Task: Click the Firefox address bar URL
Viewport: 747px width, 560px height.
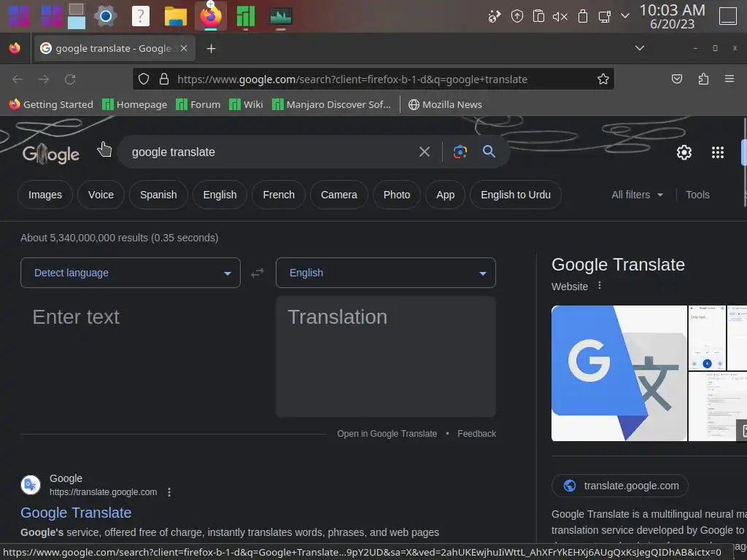Action: [352, 79]
